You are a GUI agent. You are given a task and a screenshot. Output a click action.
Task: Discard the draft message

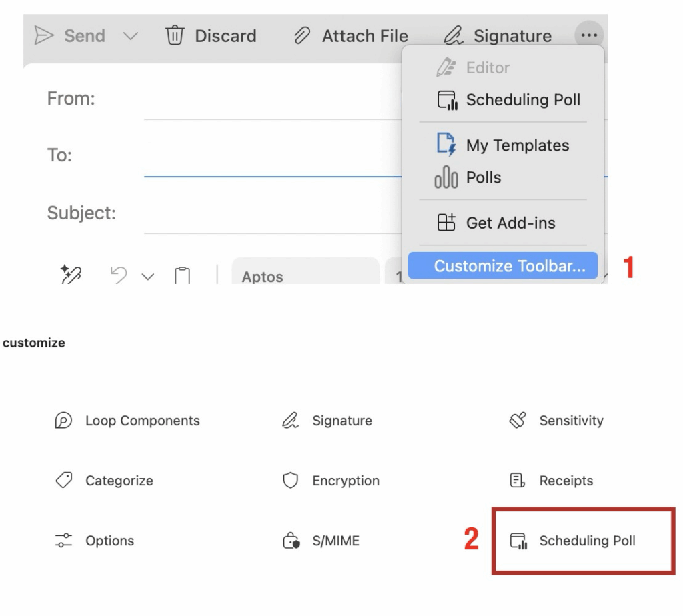point(211,35)
